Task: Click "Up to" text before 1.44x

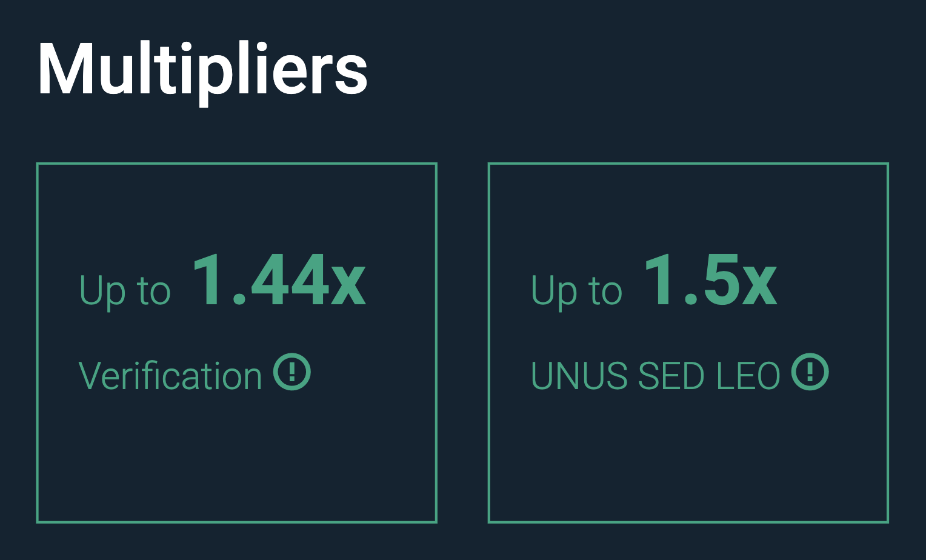Action: [125, 291]
